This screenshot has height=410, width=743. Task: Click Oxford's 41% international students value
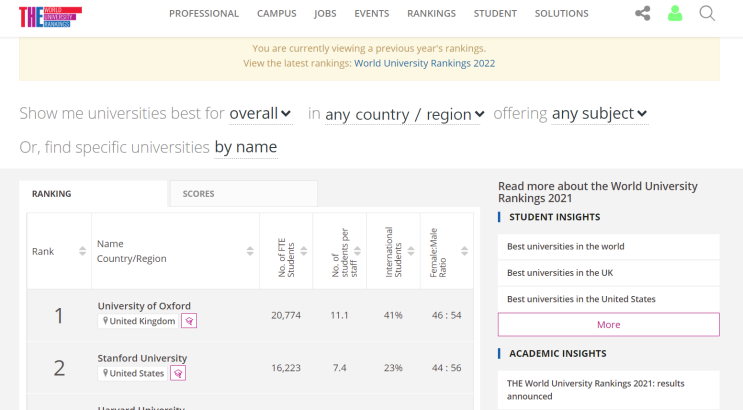pyautogui.click(x=393, y=315)
